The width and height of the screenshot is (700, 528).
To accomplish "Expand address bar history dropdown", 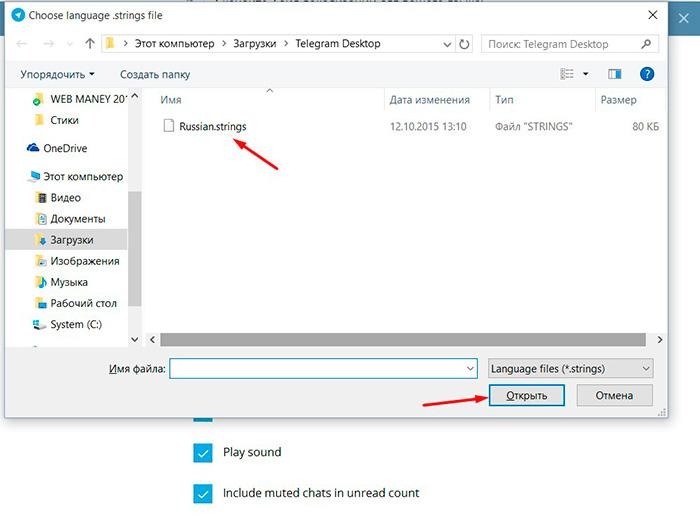I will (447, 44).
